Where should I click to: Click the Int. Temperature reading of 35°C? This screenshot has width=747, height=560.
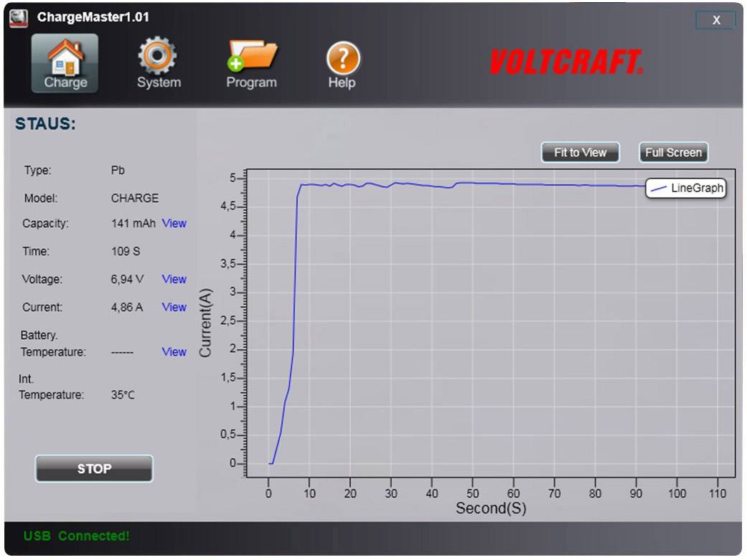[121, 395]
